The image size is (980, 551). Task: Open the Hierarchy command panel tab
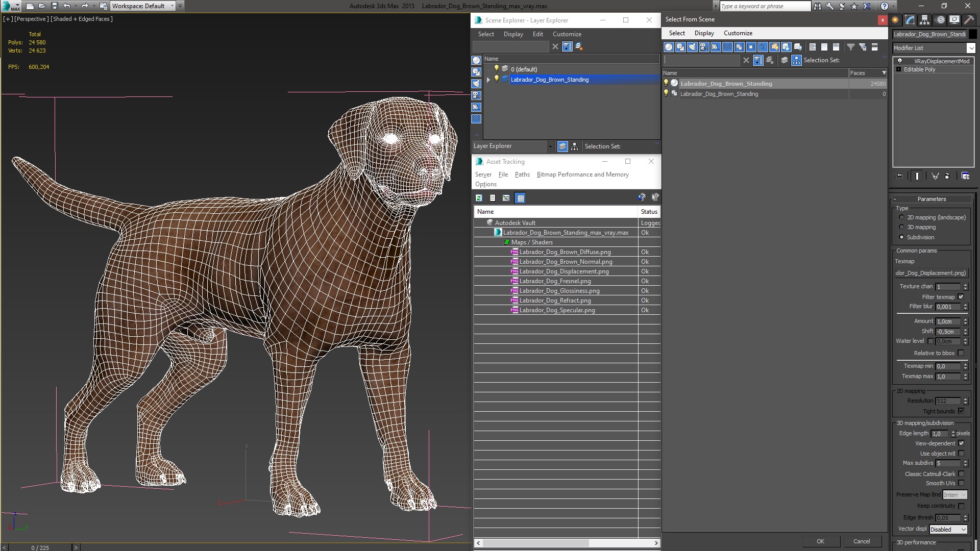tap(925, 20)
